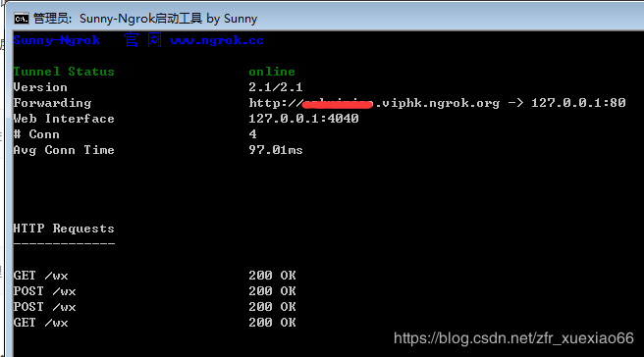Click the green 'online' status value
Image resolution: width=644 pixels, height=357 pixels.
coord(272,72)
